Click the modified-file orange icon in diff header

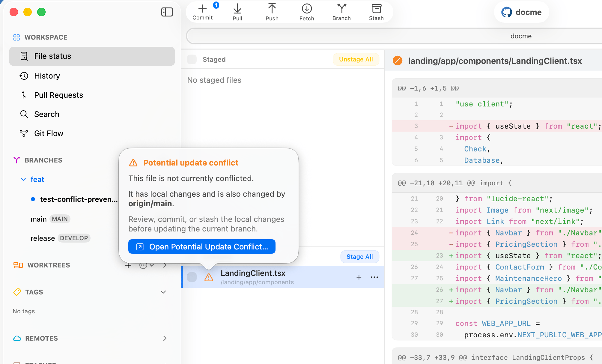click(x=398, y=61)
